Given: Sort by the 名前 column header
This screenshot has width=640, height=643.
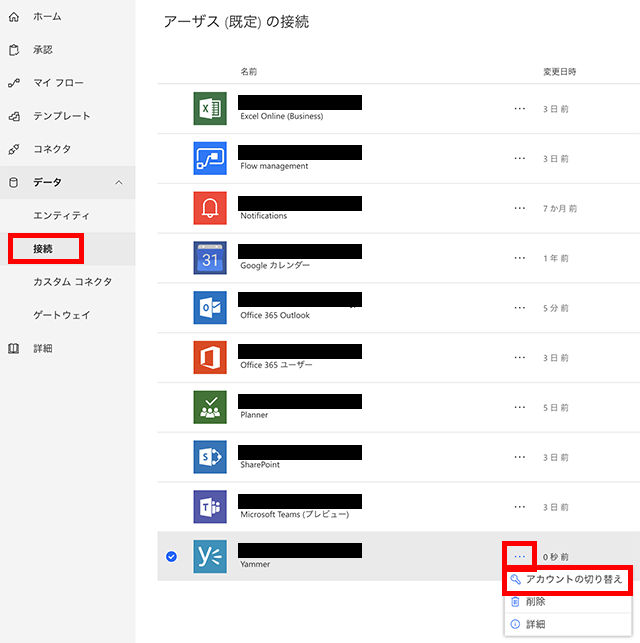Looking at the screenshot, I should [248, 72].
